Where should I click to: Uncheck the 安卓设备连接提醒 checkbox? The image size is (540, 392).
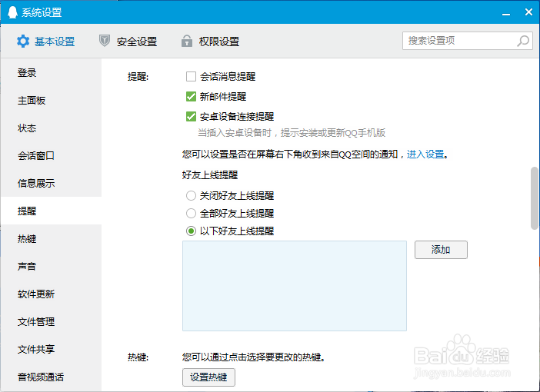[x=191, y=116]
